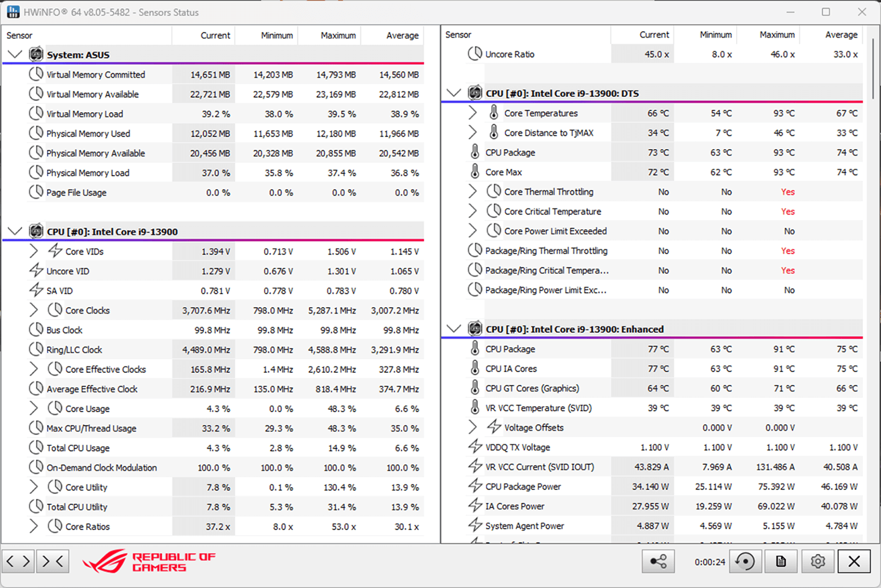Collapse the System: ASUS sensor group

(14, 54)
